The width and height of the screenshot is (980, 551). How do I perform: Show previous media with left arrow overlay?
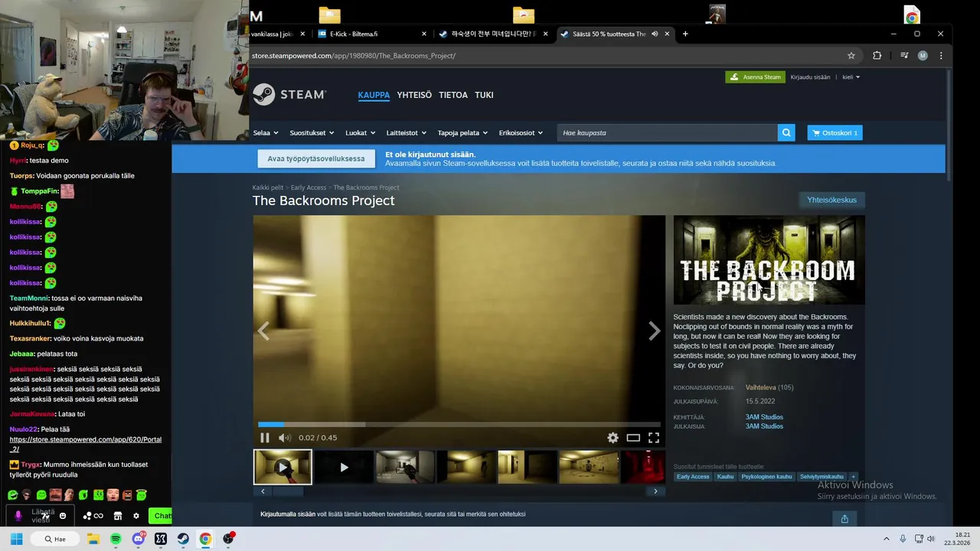coord(263,331)
